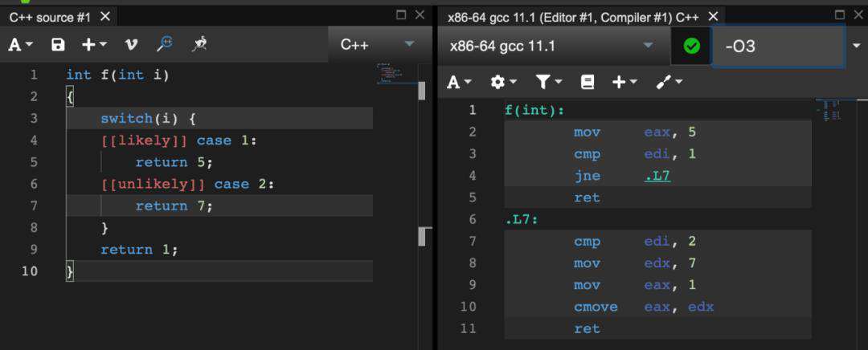
Task: Open the compiler add tool wrench menu
Action: (669, 83)
